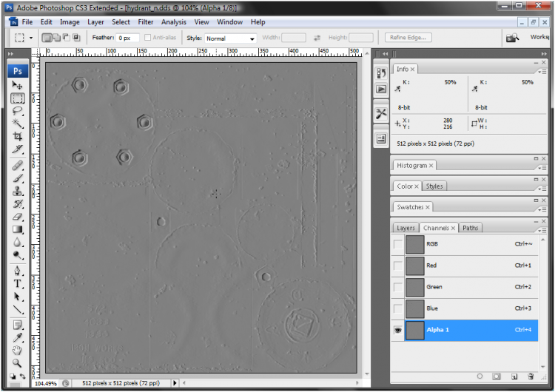This screenshot has width=555, height=392.
Task: Open the Style dropdown menu
Action: (x=230, y=38)
